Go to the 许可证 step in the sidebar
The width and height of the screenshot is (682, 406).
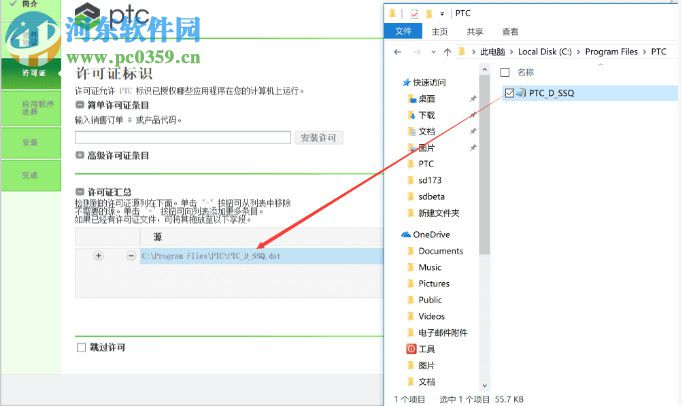[x=31, y=73]
